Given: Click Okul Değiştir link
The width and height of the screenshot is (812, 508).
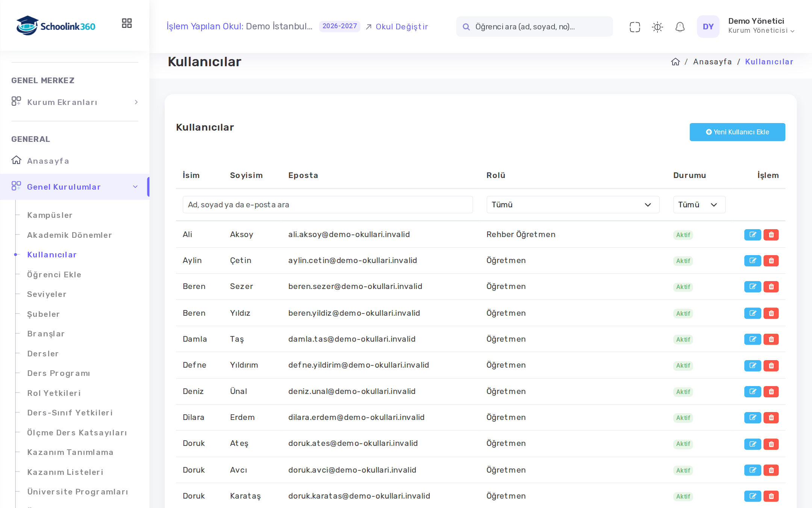Looking at the screenshot, I should 397,27.
